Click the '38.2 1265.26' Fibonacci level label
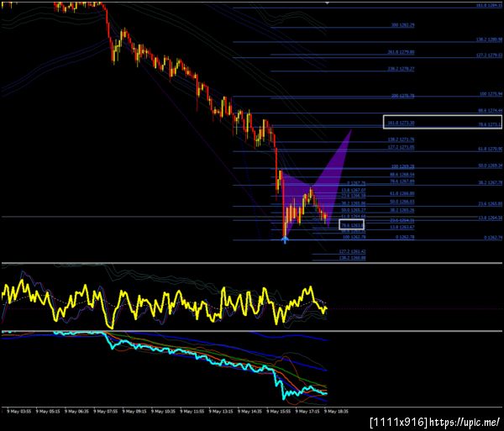Image resolution: width=504 pixels, height=431 pixels. pyautogui.click(x=402, y=211)
